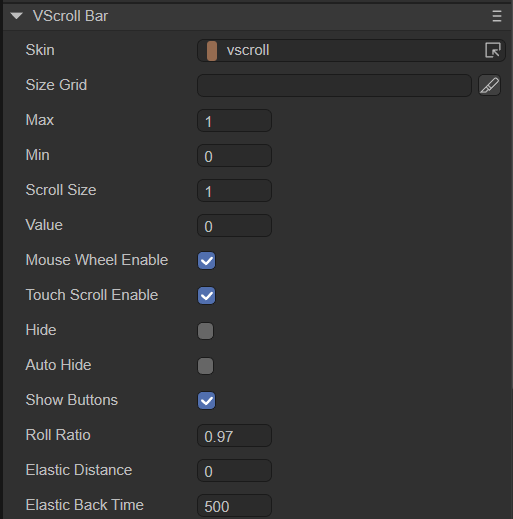Focus the Size Grid text field
The width and height of the screenshot is (513, 519).
coord(334,85)
